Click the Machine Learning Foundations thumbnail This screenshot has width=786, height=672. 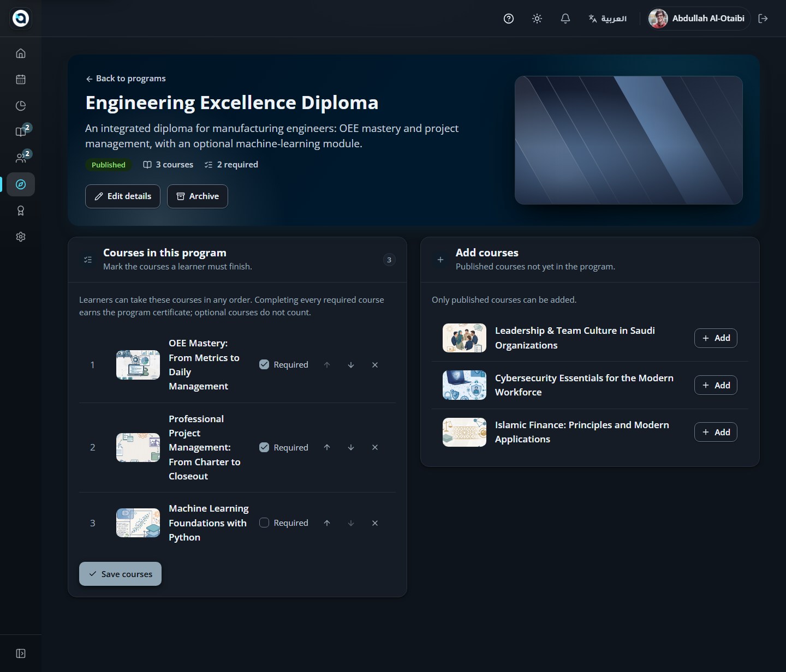point(138,523)
